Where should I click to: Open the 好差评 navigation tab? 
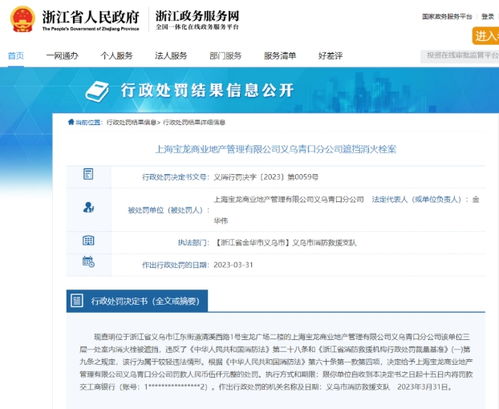[330, 56]
